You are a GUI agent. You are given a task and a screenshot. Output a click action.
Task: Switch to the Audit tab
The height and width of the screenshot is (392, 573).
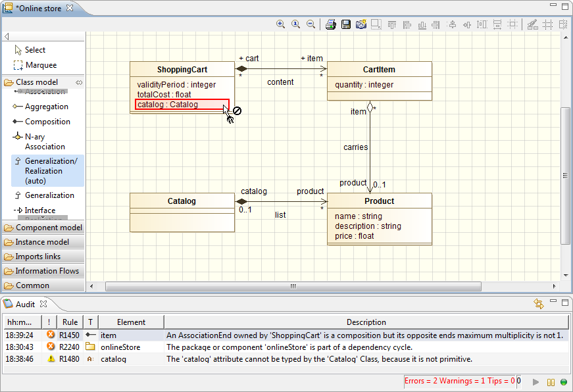(x=25, y=304)
